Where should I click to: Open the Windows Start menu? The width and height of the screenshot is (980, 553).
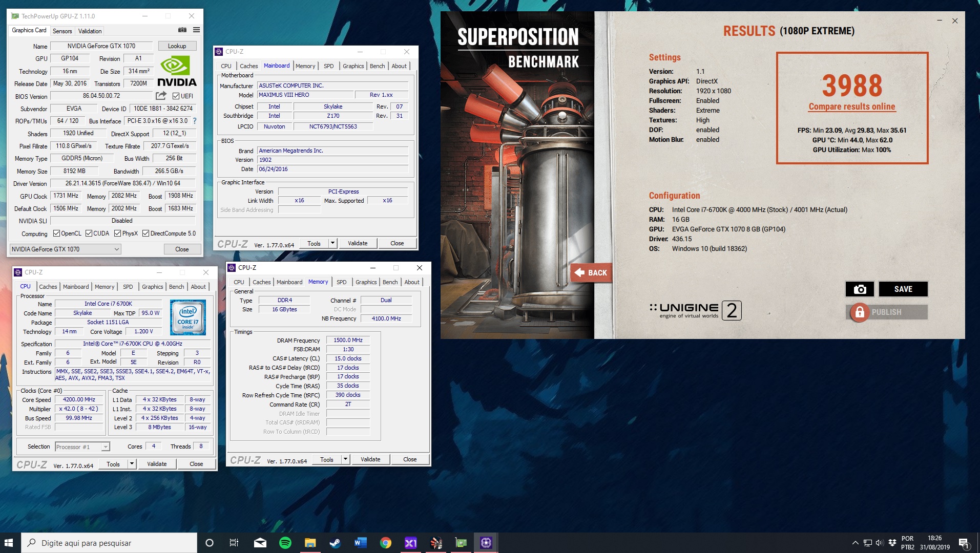[9, 543]
